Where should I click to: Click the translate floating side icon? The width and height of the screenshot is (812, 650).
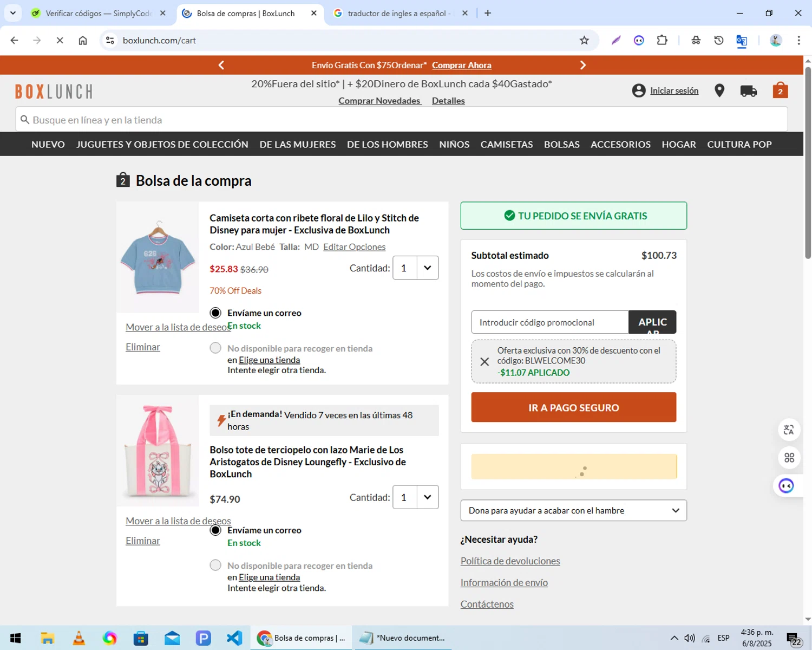(x=789, y=430)
